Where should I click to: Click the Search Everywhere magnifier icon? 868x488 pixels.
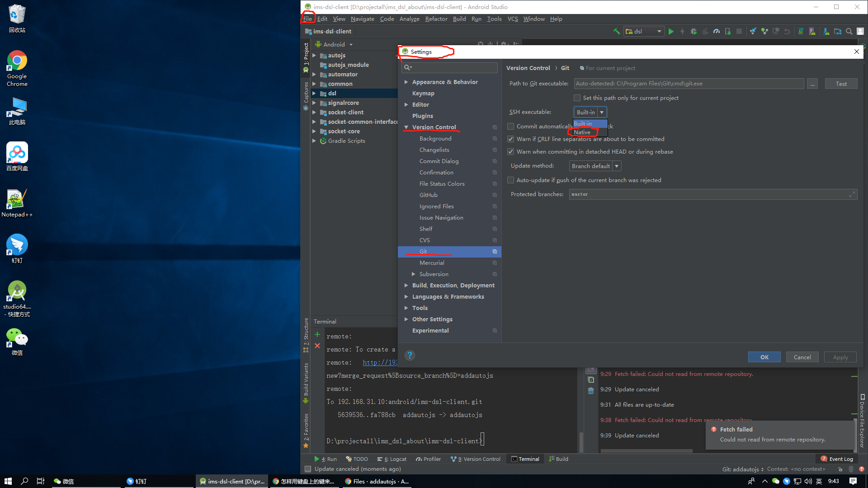coord(849,32)
